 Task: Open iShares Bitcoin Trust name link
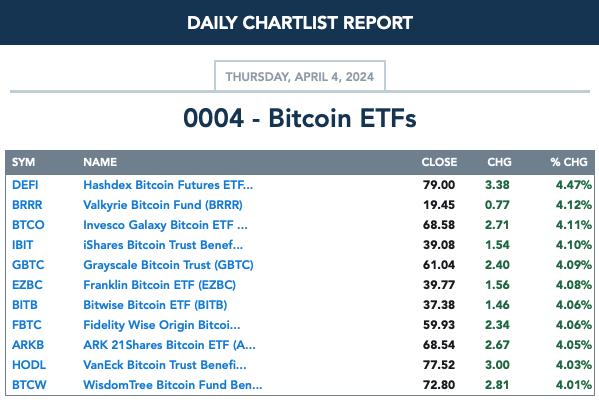point(163,245)
